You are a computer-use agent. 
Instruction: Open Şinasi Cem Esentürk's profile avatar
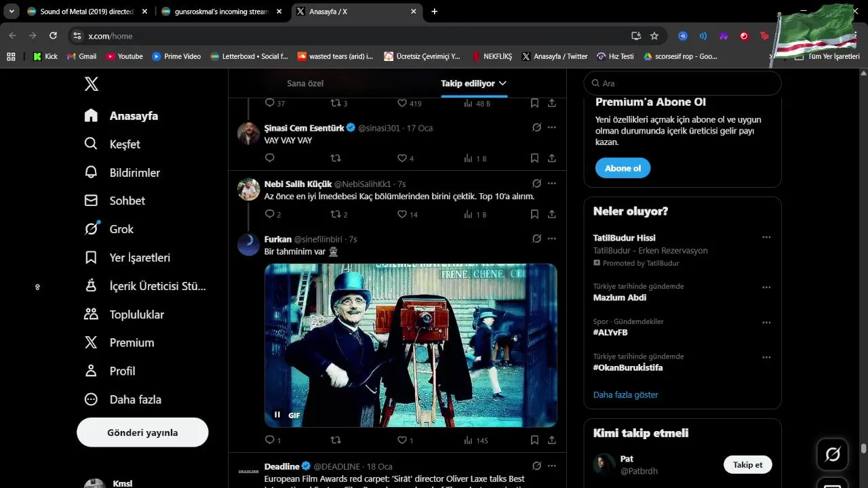pyautogui.click(x=249, y=133)
